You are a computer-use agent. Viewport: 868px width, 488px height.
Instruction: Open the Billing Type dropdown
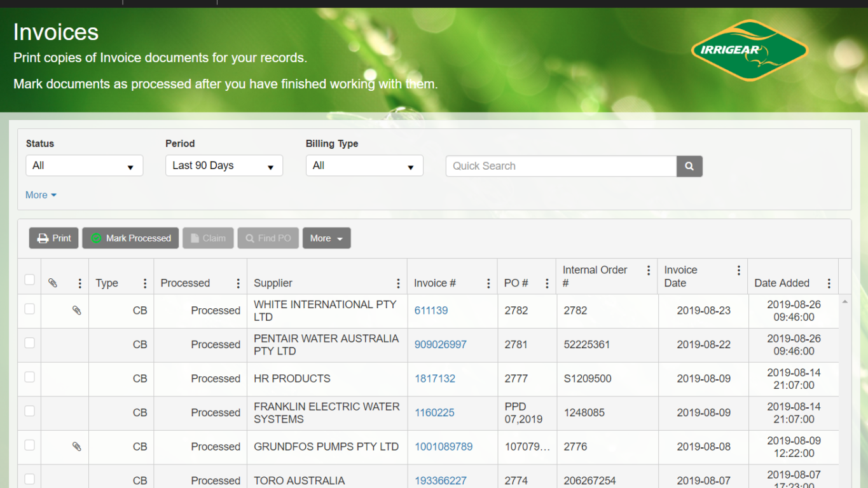pyautogui.click(x=364, y=166)
